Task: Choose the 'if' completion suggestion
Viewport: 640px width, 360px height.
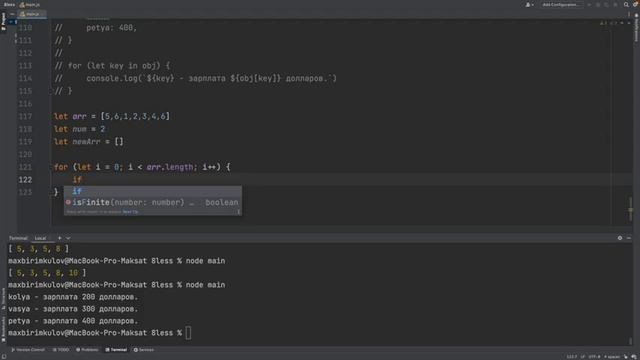Action: (153, 191)
